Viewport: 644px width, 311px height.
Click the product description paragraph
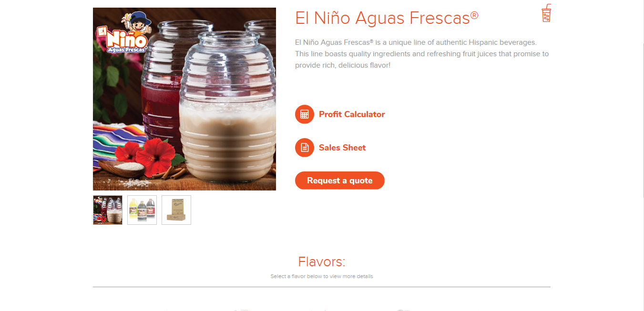(x=422, y=54)
